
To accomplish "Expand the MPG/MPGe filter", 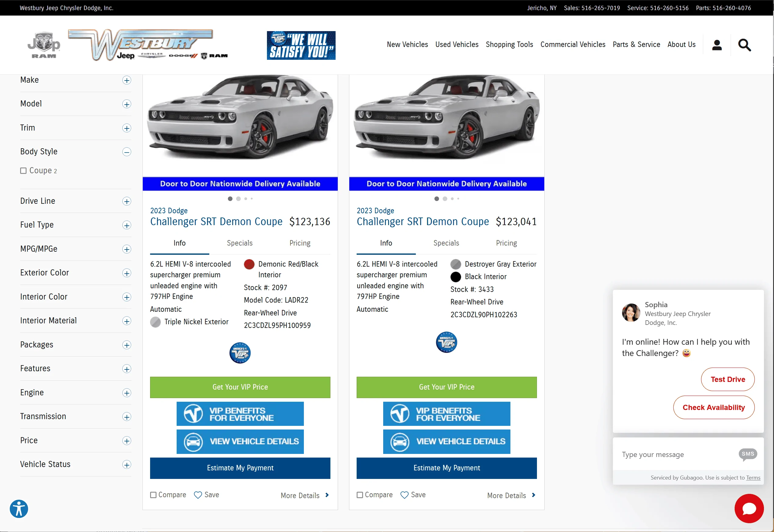I will tap(127, 249).
